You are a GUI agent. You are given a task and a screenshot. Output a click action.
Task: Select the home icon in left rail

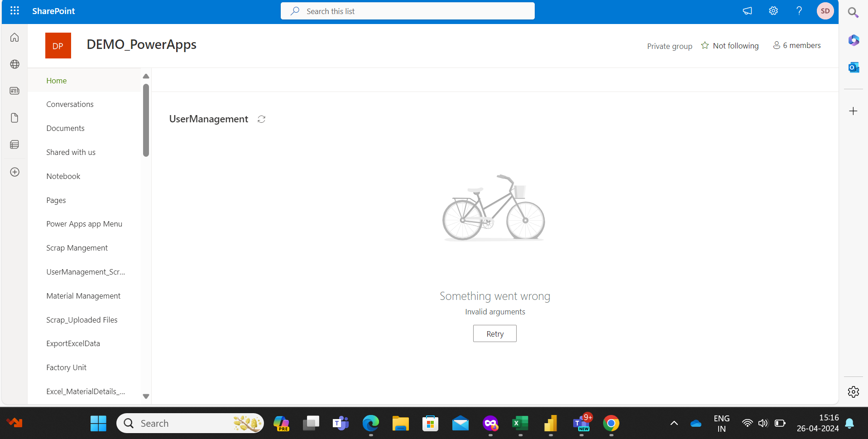coord(14,38)
